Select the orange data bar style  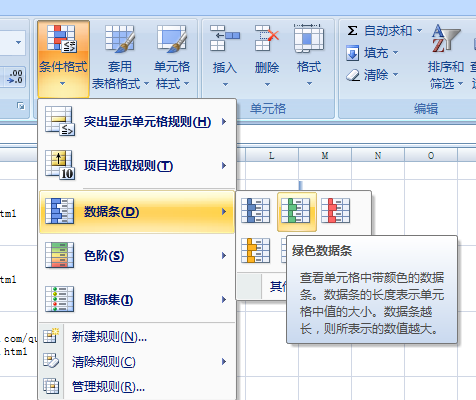(x=256, y=251)
